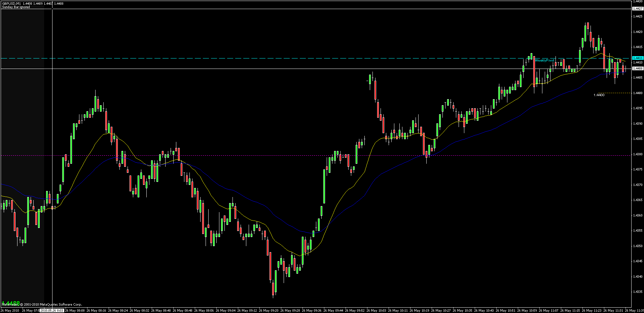
Task: Click the '26 May 09:04' time axis label
Action: [x=225, y=311]
